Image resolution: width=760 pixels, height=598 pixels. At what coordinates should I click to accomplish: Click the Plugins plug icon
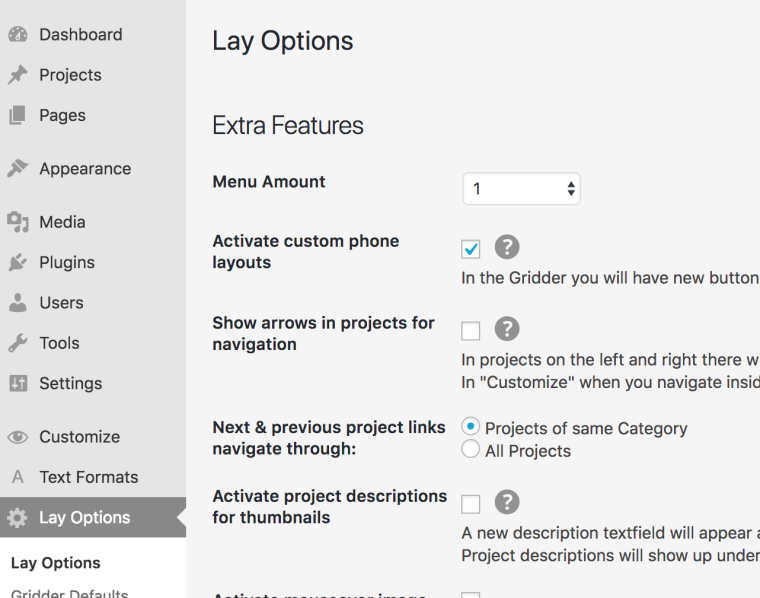[x=17, y=263]
